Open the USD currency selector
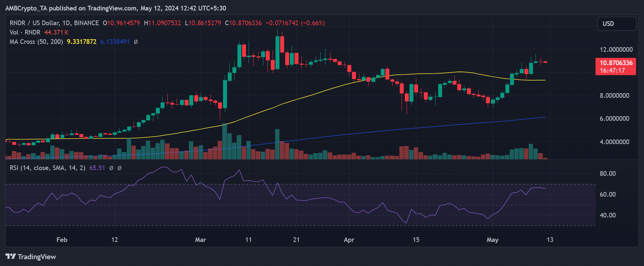The height and width of the screenshot is (266, 644). pos(617,24)
